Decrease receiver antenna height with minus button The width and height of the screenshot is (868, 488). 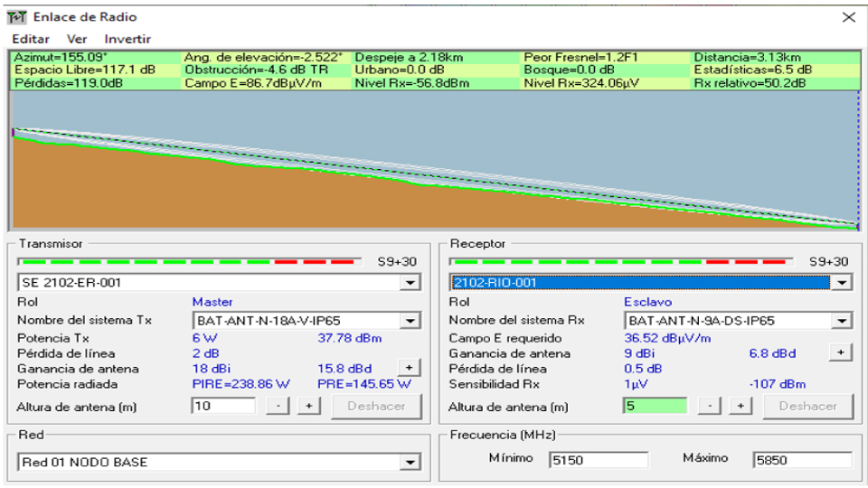709,406
